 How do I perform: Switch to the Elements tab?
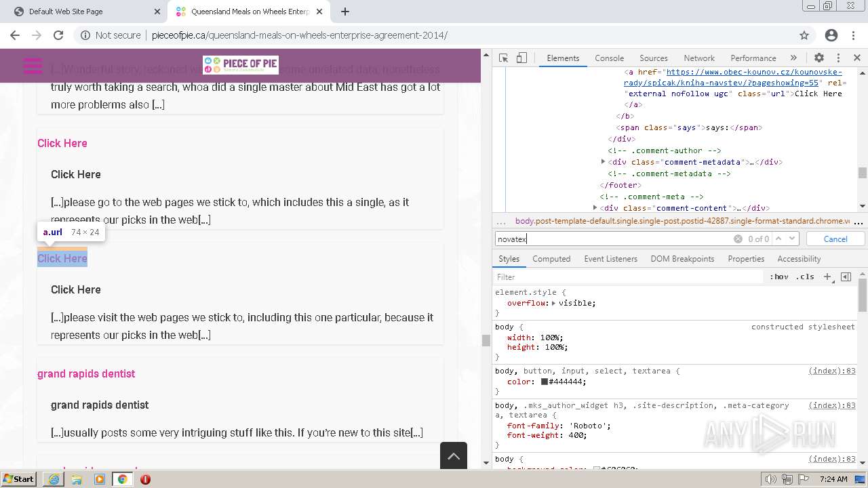pos(563,58)
